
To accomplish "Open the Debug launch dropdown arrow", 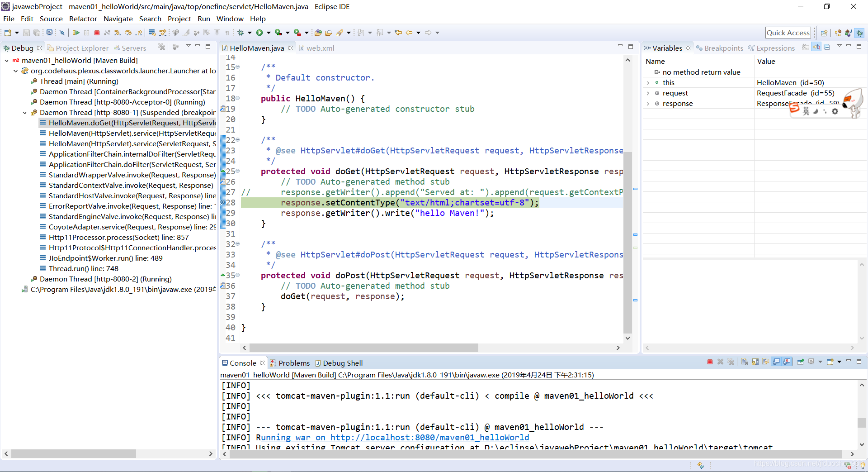I will (250, 33).
